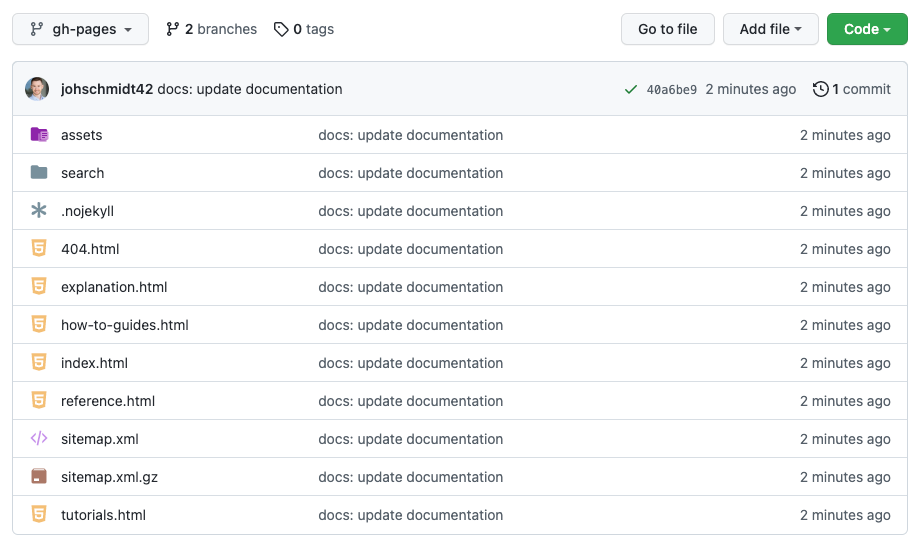Open commit hash 40a6be9

671,89
